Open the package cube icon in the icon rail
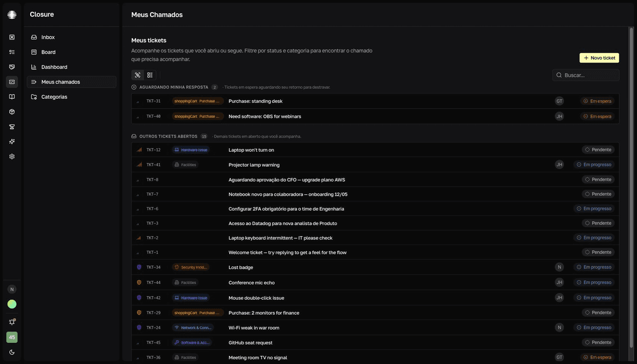The height and width of the screenshot is (364, 637). (x=12, y=112)
